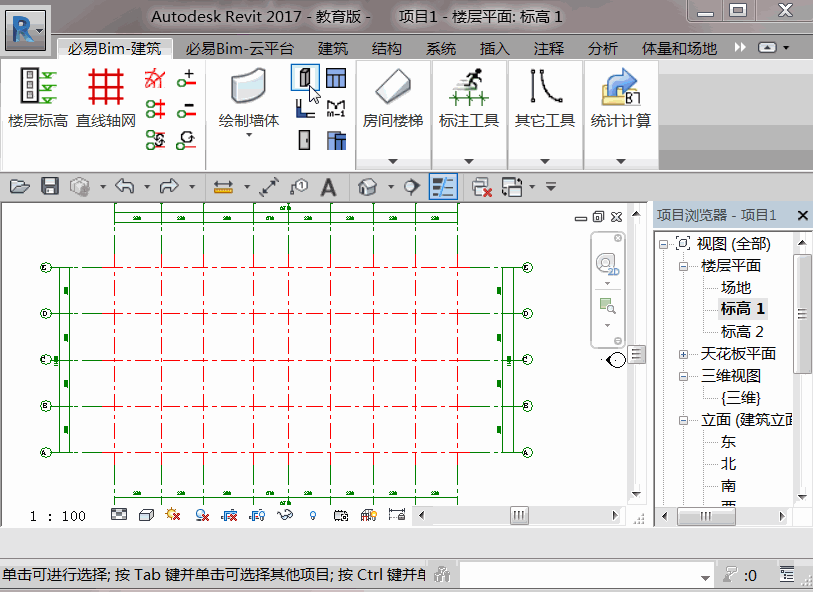The width and height of the screenshot is (813, 592).
Task: Open the 东 elevation view
Action: [728, 442]
